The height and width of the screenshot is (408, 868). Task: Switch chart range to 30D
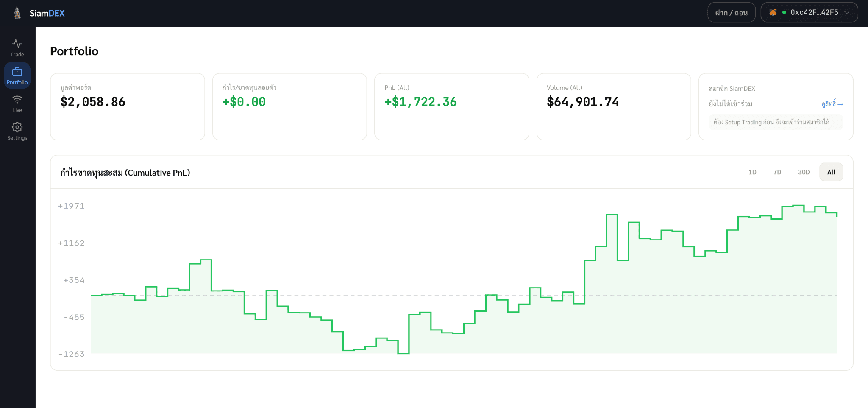tap(804, 172)
